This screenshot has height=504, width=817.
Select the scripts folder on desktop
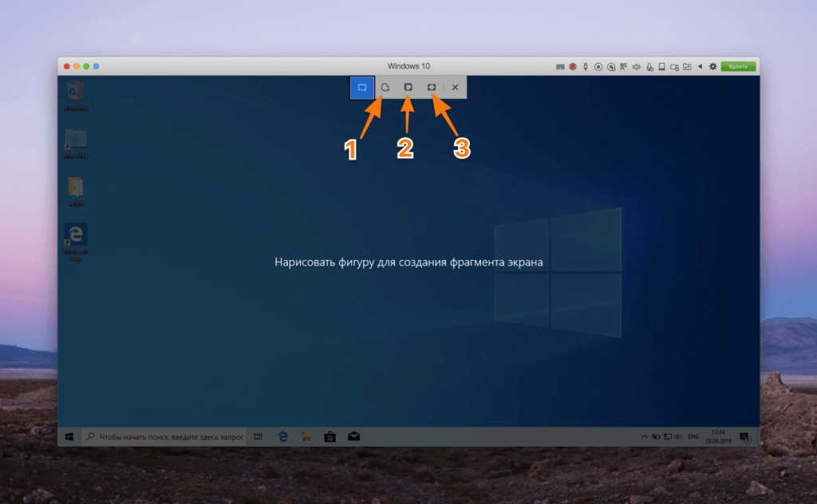click(76, 191)
